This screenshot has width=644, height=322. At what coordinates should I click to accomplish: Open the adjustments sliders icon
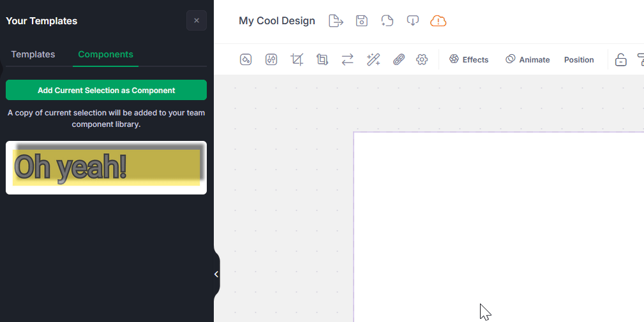click(271, 59)
